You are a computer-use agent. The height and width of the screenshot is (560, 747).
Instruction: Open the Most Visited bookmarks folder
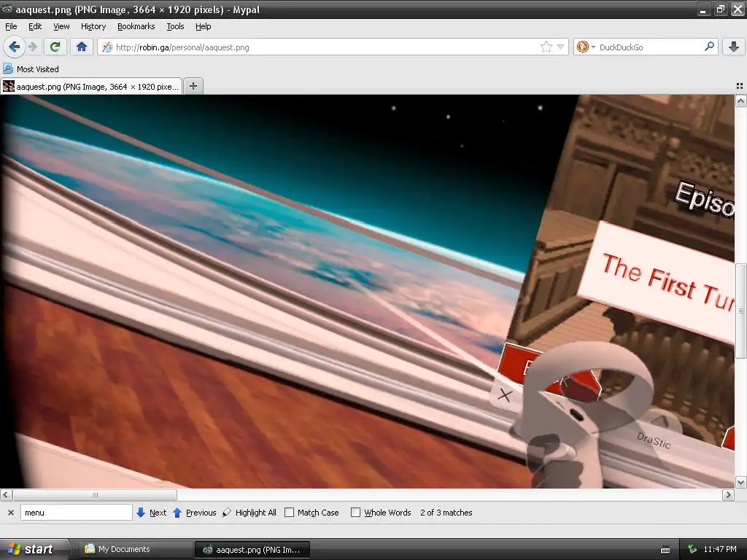[31, 69]
